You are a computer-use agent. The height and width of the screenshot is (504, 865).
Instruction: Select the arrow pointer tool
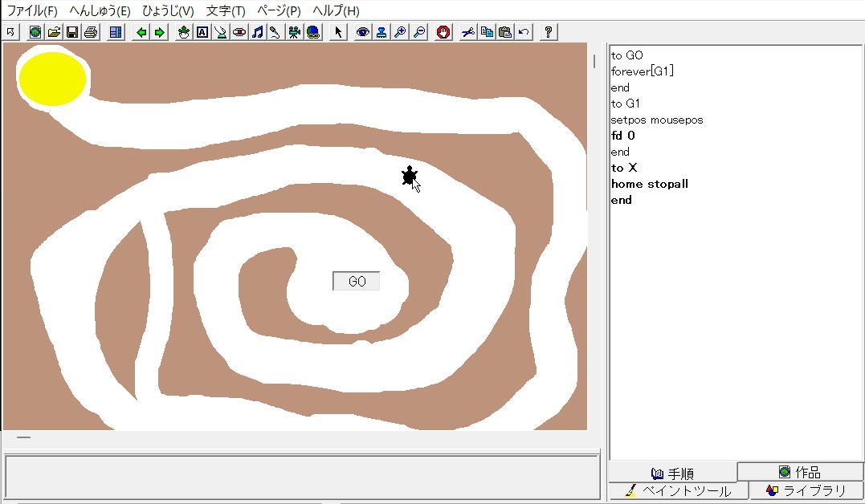pos(338,33)
